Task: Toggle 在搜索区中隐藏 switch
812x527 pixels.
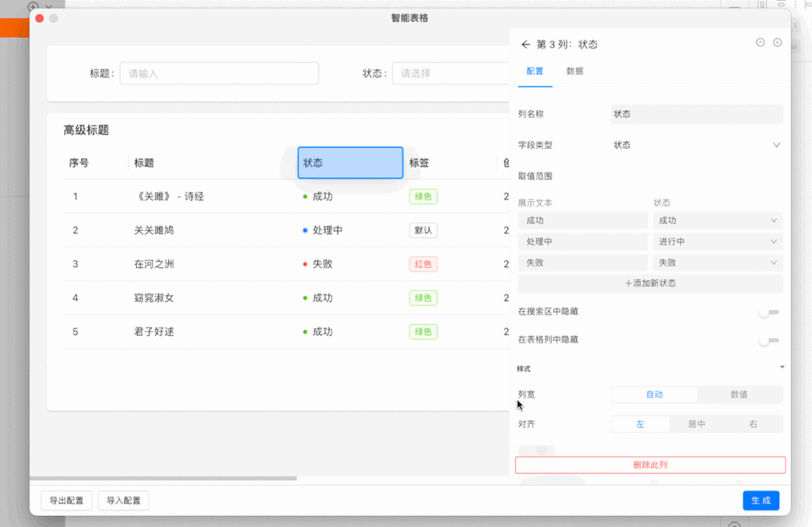Action: (769, 312)
